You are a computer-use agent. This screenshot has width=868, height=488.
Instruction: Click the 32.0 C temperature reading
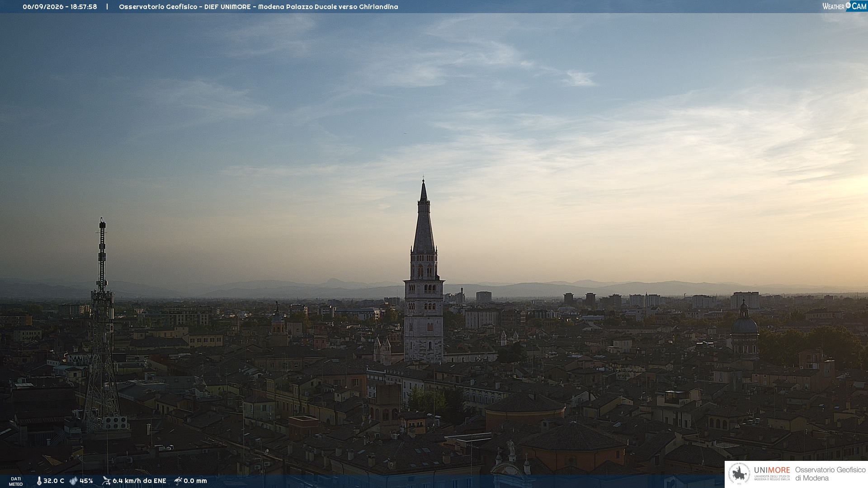(x=54, y=481)
